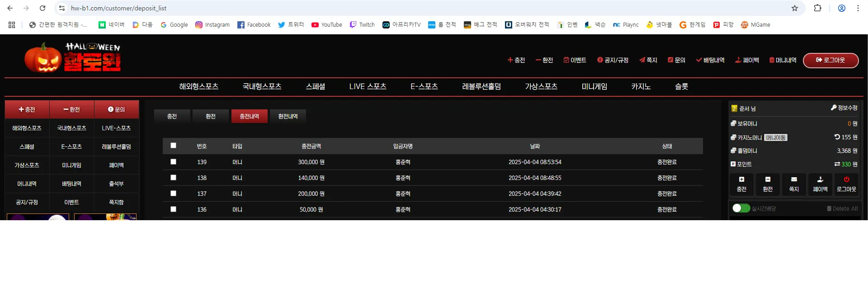This screenshot has width=868, height=293.
Task: Switch to the 환전내역 tab
Action: tap(288, 116)
